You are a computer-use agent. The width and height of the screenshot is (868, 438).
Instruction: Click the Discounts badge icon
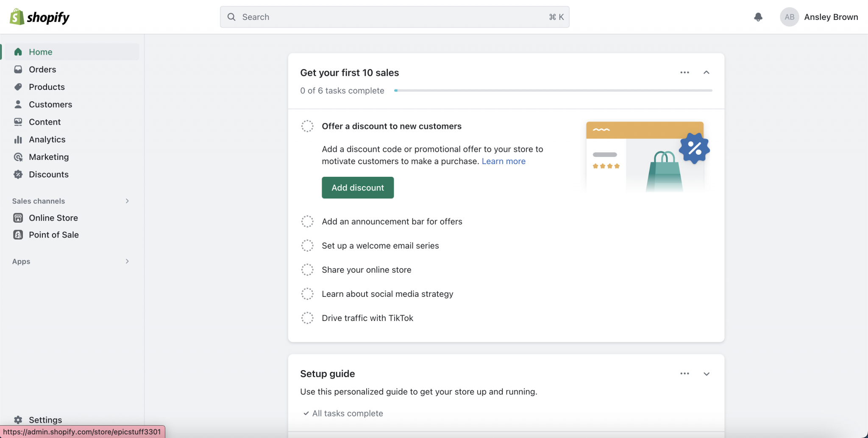point(18,174)
